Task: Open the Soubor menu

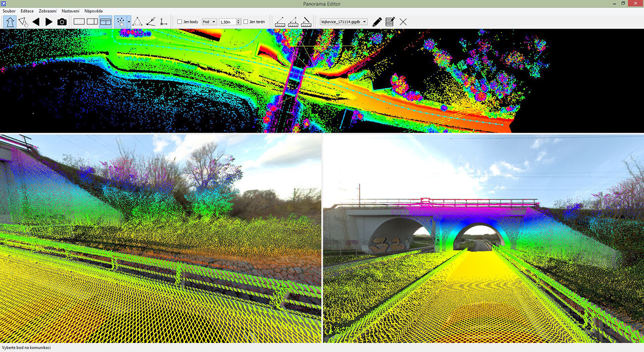Action: point(9,11)
